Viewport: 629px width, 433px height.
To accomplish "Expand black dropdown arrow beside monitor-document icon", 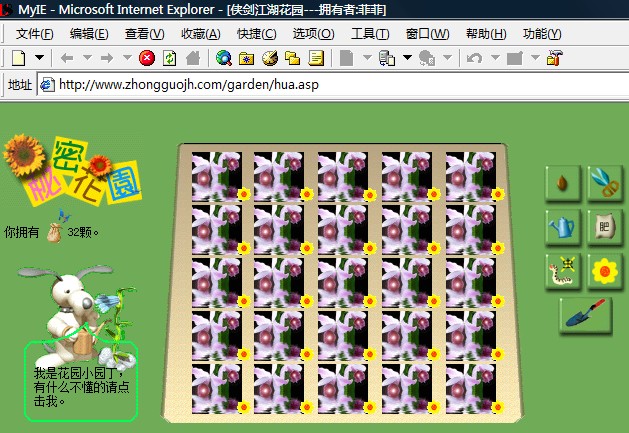I will click(x=407, y=57).
